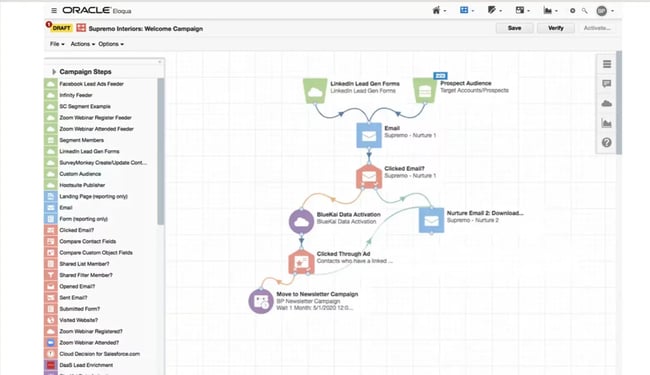Select Shared List Member? decision
This screenshot has width=650, height=375.
tap(100, 264)
